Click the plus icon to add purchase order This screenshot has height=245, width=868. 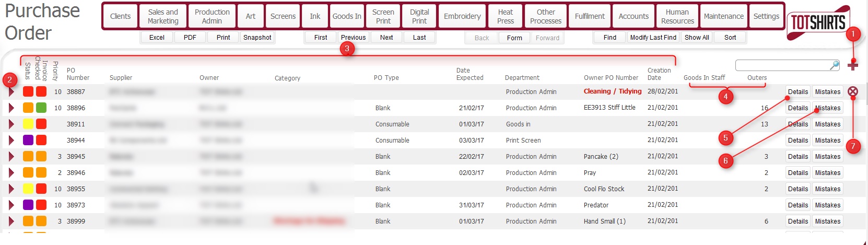[x=853, y=65]
